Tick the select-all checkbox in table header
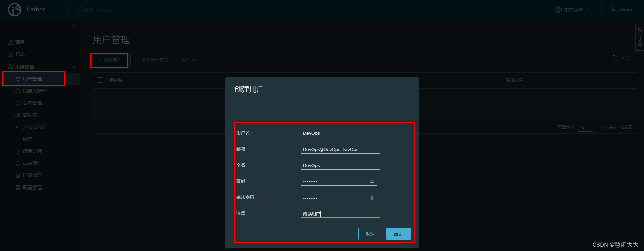 100,80
